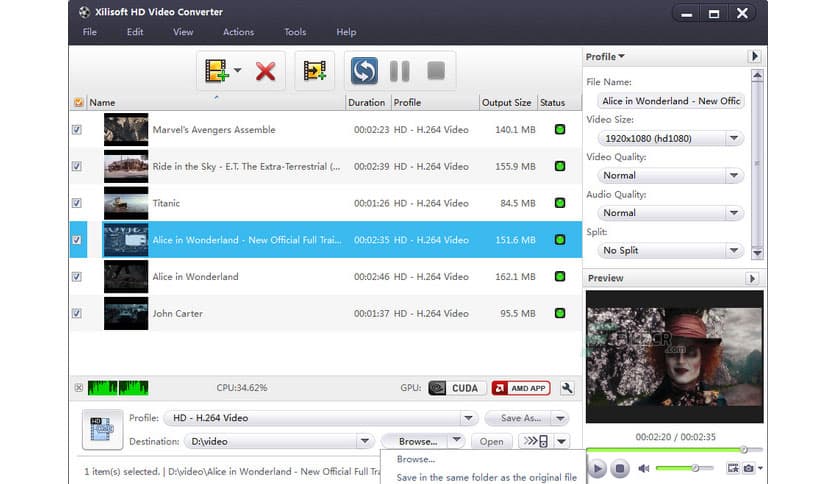Click the HD video profile icon at the bottom left
The height and width of the screenshot is (484, 836).
pyautogui.click(x=102, y=429)
